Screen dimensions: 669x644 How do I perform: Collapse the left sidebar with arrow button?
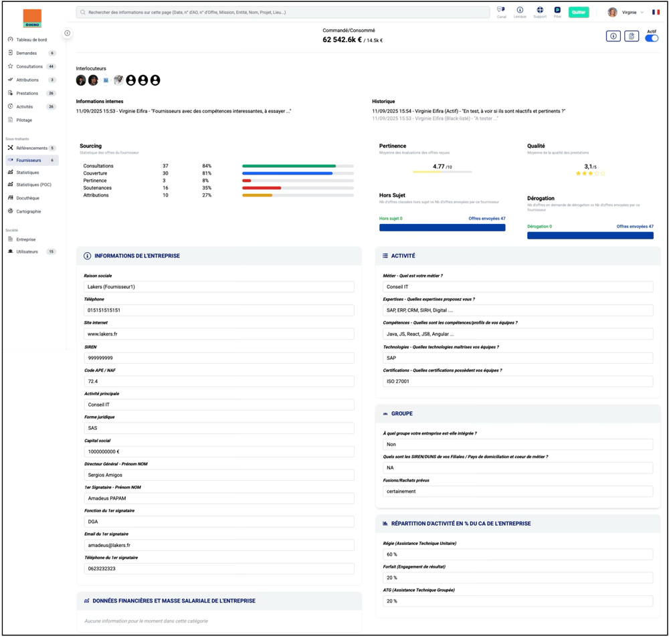[68, 33]
